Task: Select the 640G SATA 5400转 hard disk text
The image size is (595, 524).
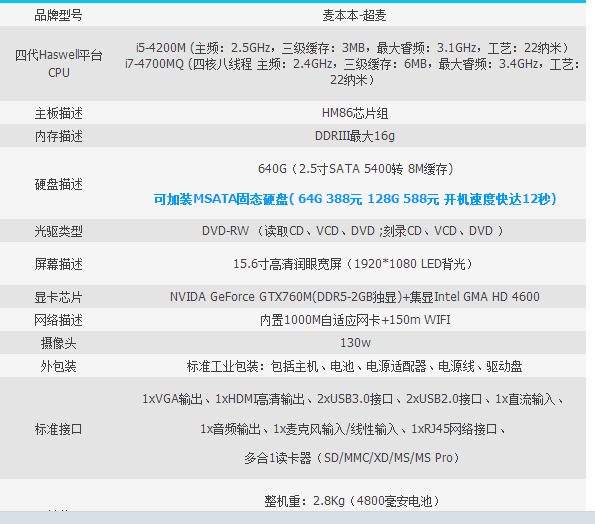Action: (x=356, y=168)
